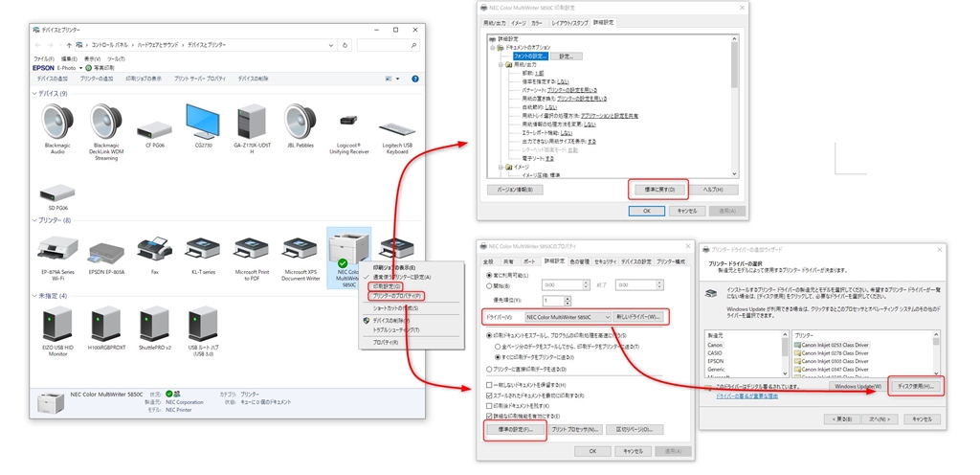This screenshot has width=980, height=475.
Task: Select the JBL Pebbles speaker icon
Action: pos(300,122)
